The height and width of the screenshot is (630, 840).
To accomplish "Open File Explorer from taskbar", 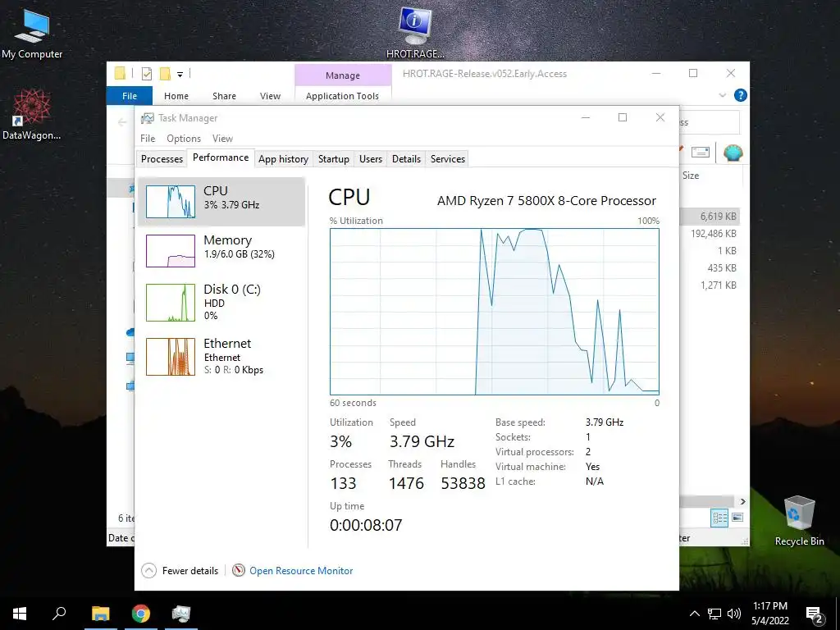I will pos(101,614).
